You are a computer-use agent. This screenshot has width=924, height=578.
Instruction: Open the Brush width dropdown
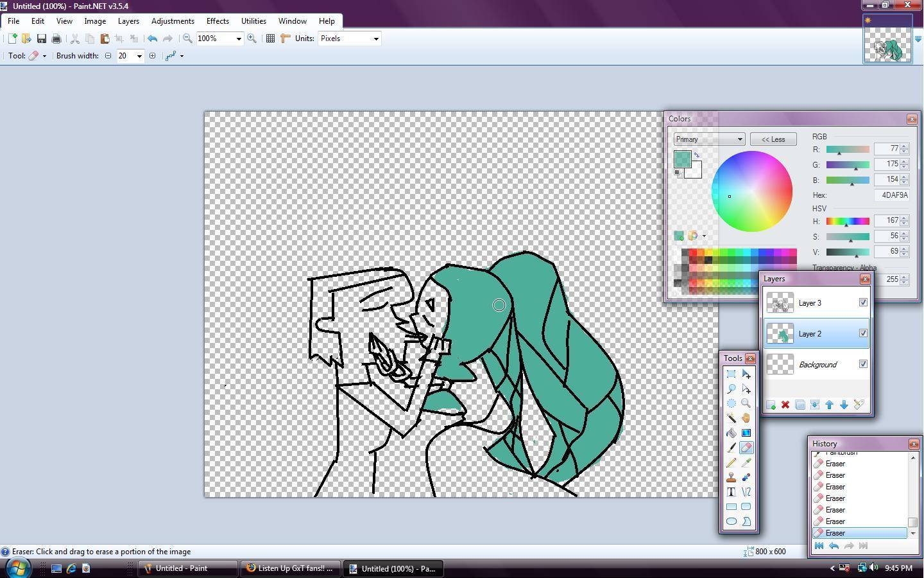pyautogui.click(x=139, y=56)
